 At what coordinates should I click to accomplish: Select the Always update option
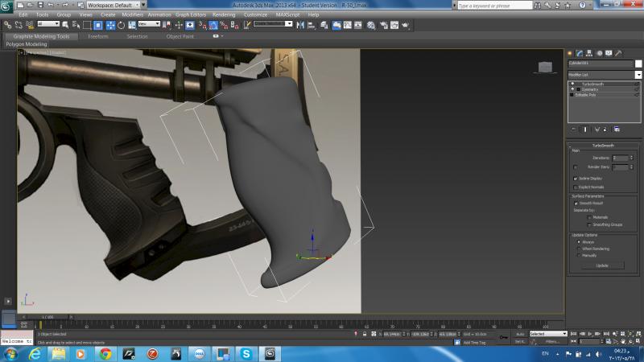point(579,242)
